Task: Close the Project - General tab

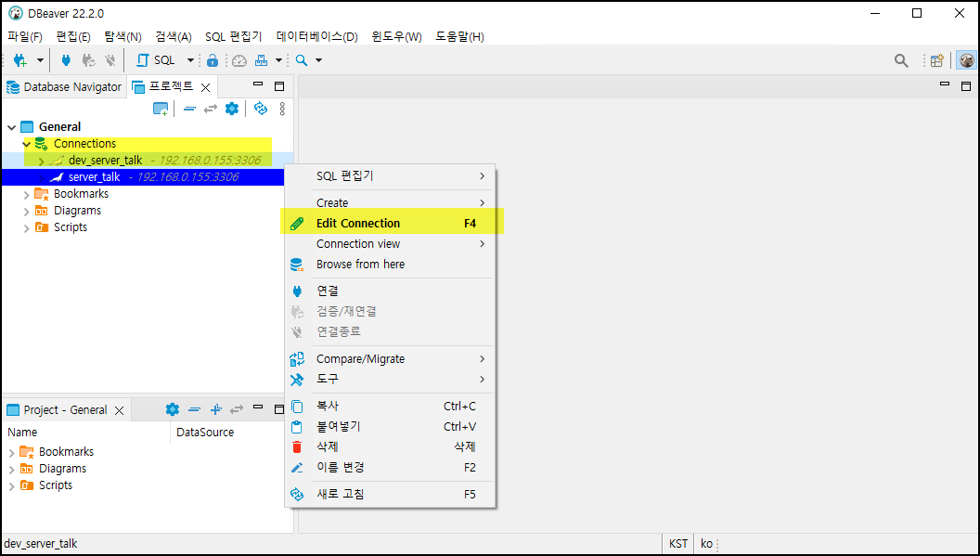Action: [x=119, y=411]
